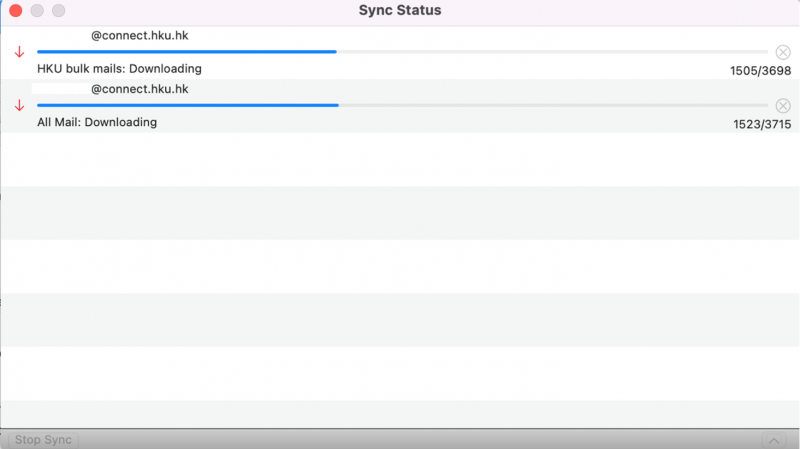Viewport: 800px width, 449px height.
Task: Click the Sync Status window title
Action: click(x=400, y=10)
